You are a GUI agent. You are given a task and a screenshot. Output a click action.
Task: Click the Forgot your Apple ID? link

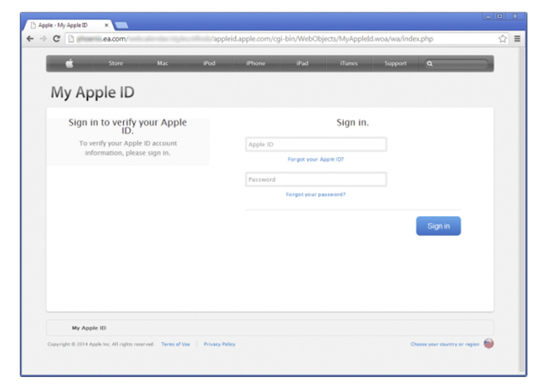click(315, 160)
